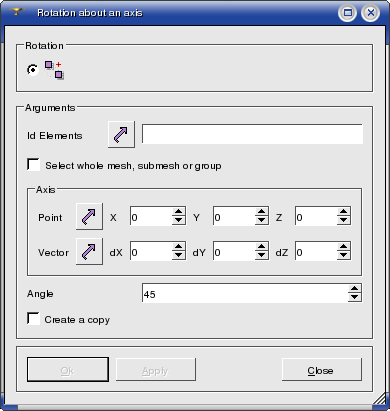The width and height of the screenshot is (390, 411).
Task: Click the Id Elements text field
Action: (252, 134)
